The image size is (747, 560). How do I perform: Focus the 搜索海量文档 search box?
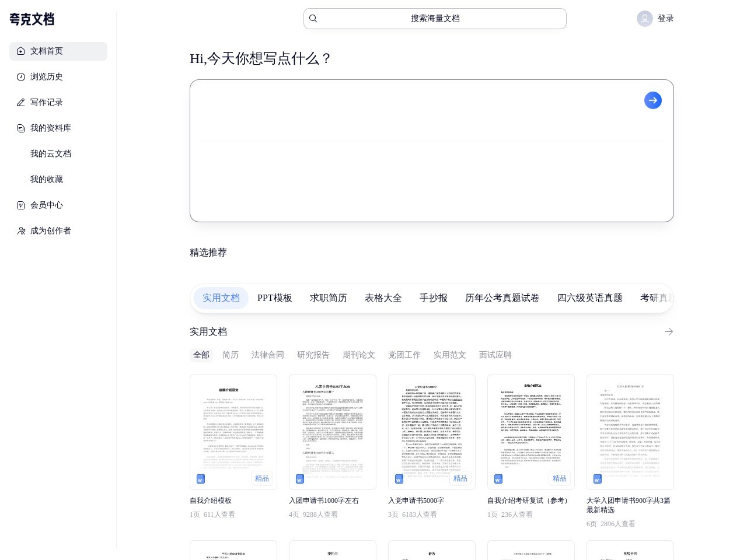(x=435, y=19)
